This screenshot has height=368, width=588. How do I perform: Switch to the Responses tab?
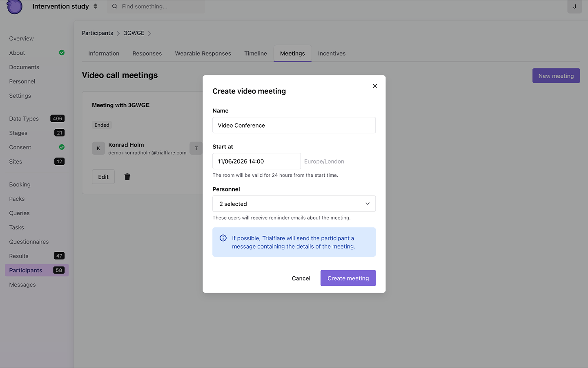(x=147, y=54)
